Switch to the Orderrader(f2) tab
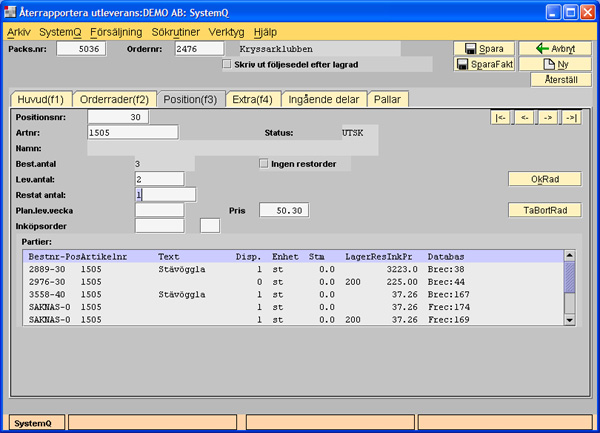 point(114,99)
